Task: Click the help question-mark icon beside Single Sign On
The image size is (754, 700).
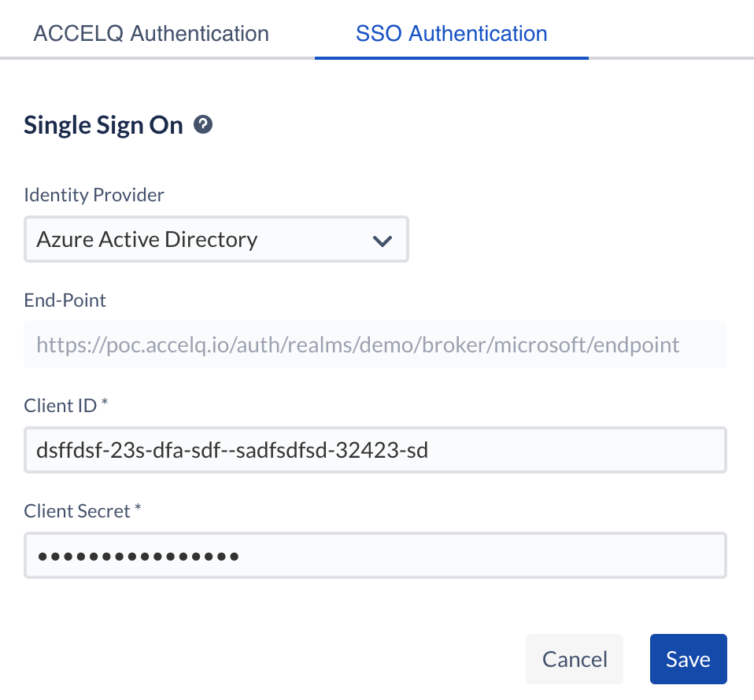Action: [x=204, y=124]
